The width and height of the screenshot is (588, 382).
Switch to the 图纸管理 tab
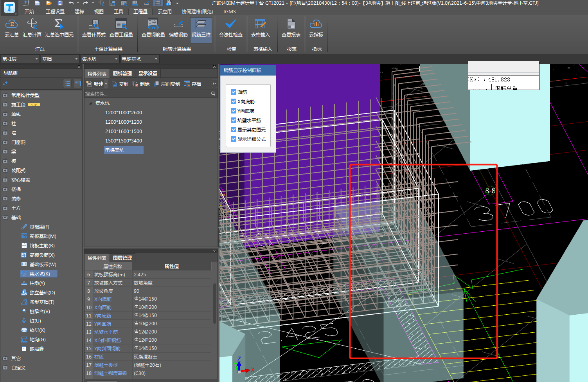[x=122, y=73]
